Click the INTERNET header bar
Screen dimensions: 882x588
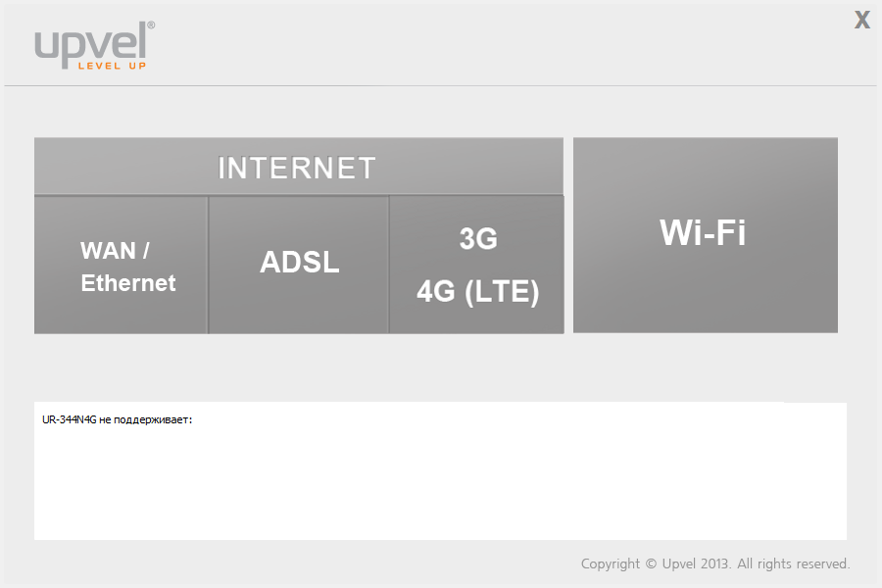[298, 167]
